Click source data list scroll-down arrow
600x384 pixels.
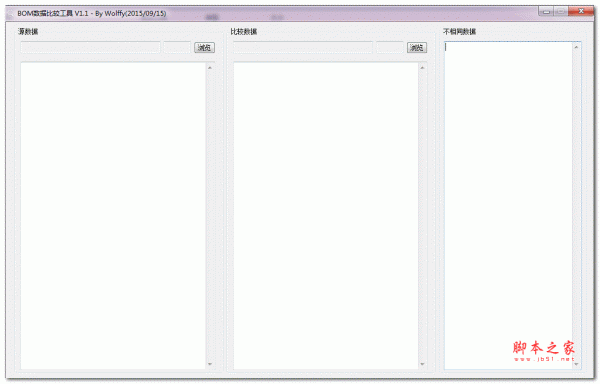[x=210, y=364]
